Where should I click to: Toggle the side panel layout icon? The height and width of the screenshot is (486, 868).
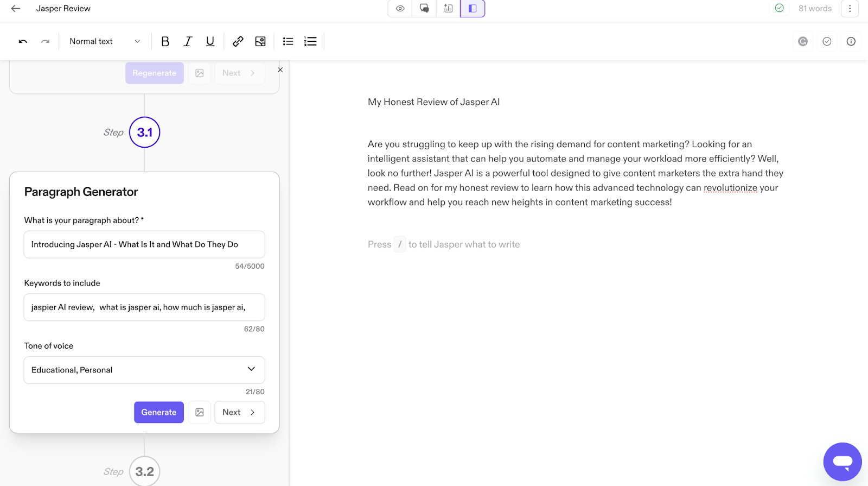473,9
